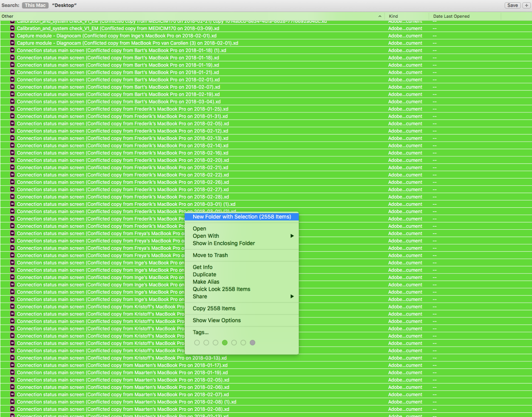This screenshot has height=417, width=532.
Task: Sort by the Kind column header
Action: click(x=407, y=16)
